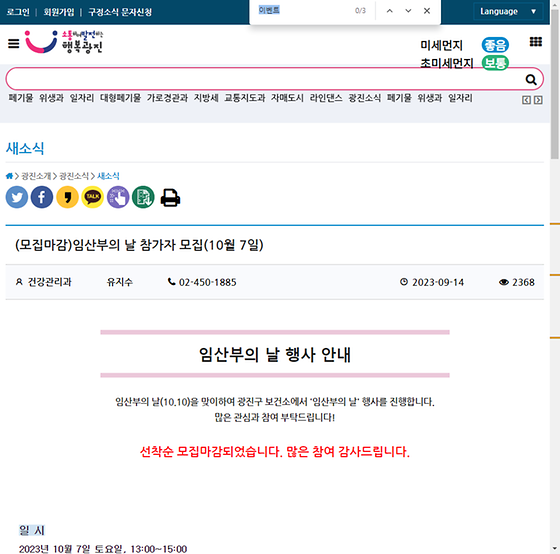This screenshot has height=554, width=560.
Task: Click the department name 건강관리과
Action: point(49,282)
